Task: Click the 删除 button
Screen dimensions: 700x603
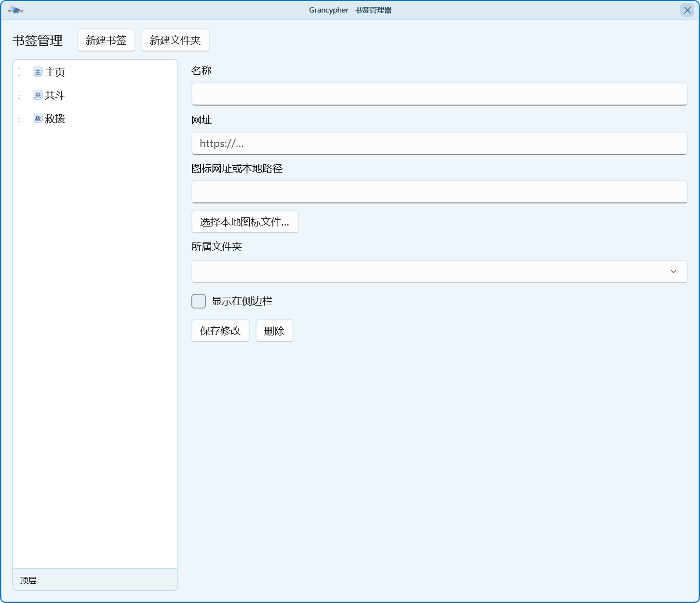Action: pos(274,331)
